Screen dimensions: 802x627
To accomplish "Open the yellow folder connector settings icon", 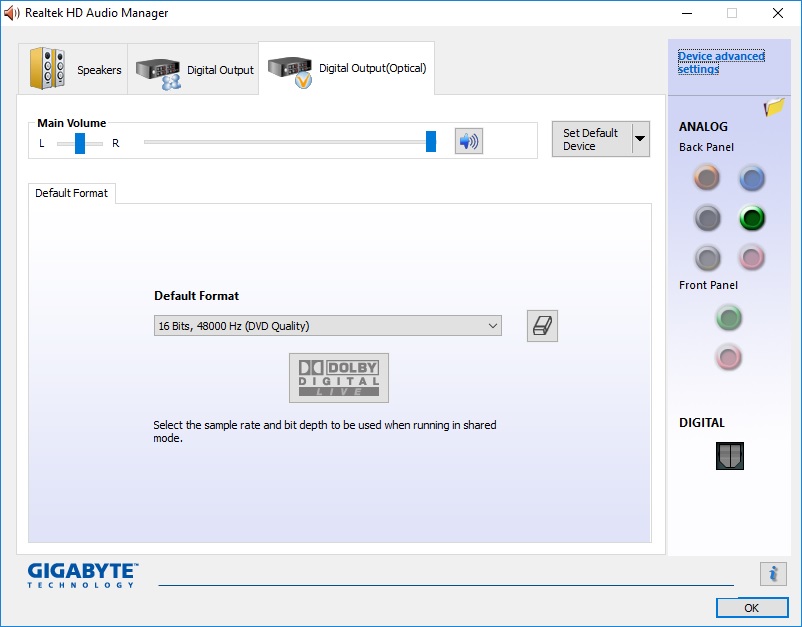I will [x=774, y=108].
